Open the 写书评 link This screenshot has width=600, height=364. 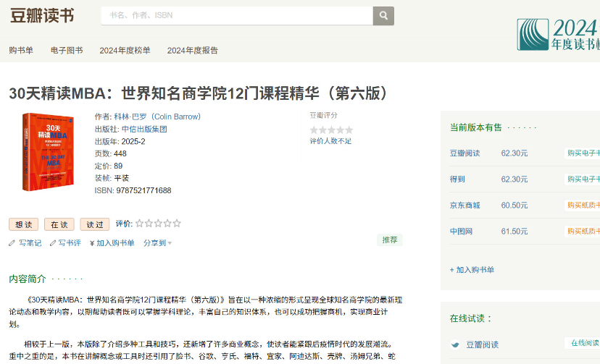click(70, 243)
